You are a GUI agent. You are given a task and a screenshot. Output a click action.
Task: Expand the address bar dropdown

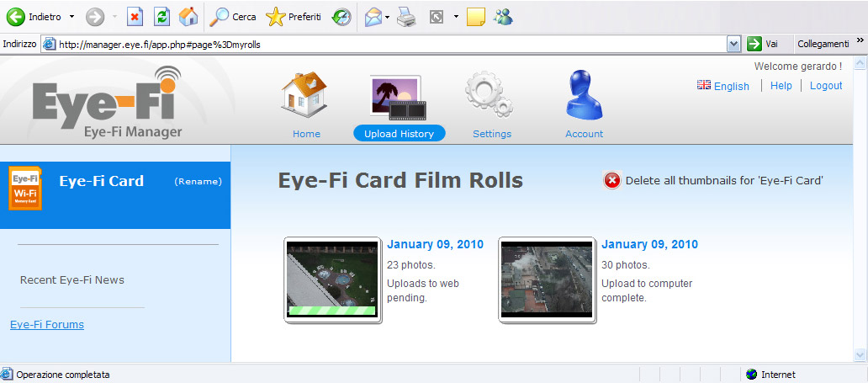734,45
